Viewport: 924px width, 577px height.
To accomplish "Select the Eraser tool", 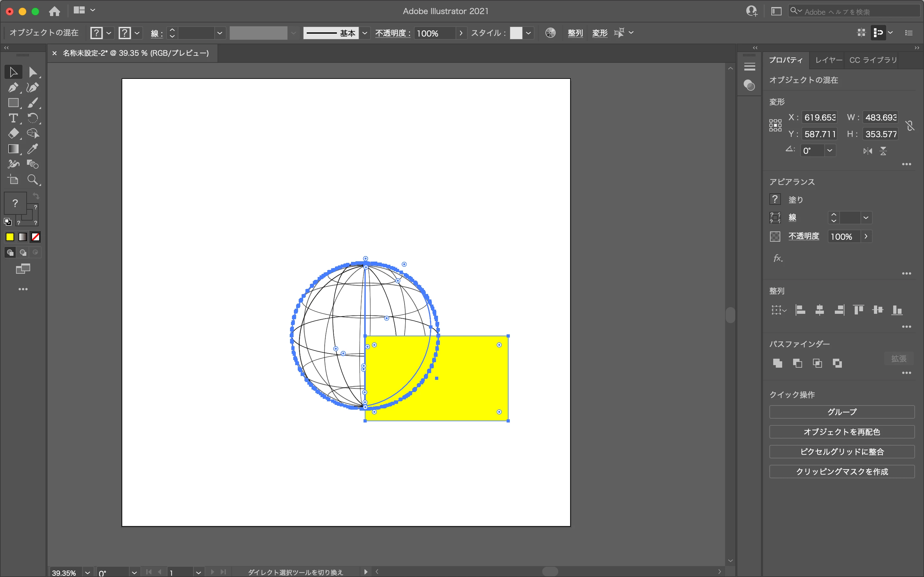I will [13, 134].
